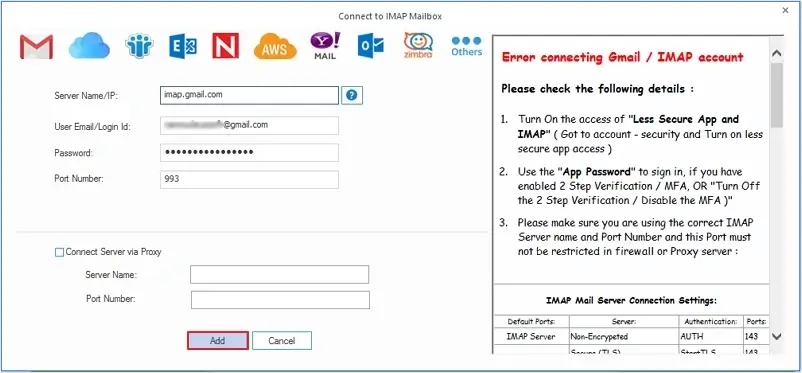Image resolution: width=802 pixels, height=373 pixels.
Task: Click the Add button
Action: point(218,341)
